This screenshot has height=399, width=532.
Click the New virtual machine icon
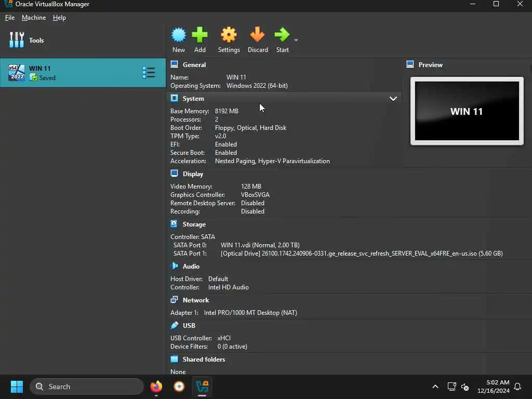[x=179, y=35]
